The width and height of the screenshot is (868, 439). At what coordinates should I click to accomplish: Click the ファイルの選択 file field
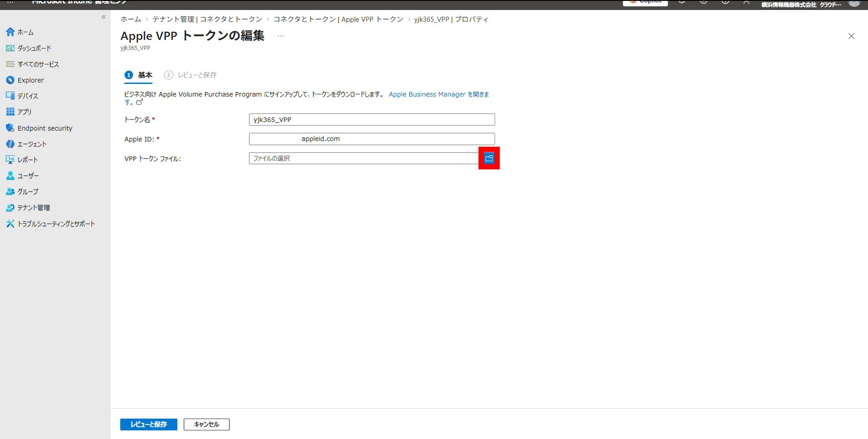[x=364, y=158]
